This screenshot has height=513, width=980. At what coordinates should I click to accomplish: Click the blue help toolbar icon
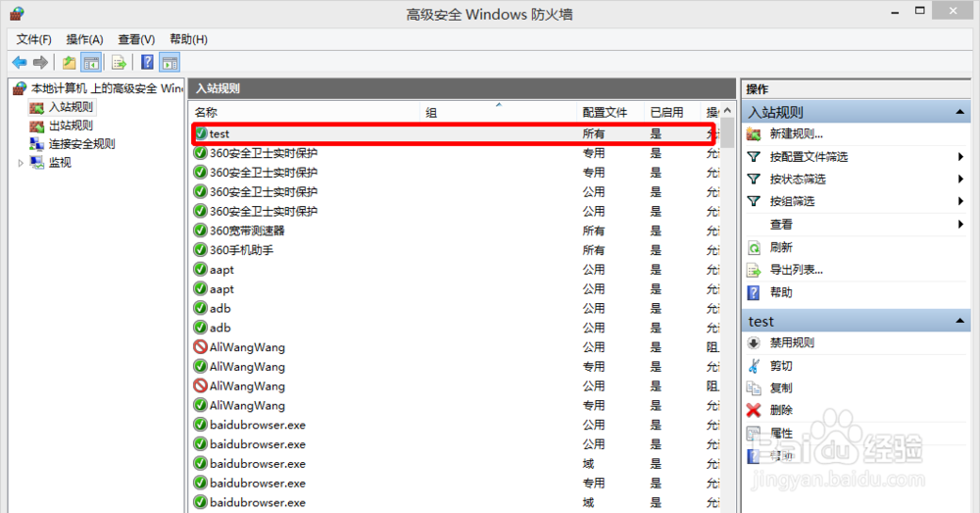click(148, 63)
